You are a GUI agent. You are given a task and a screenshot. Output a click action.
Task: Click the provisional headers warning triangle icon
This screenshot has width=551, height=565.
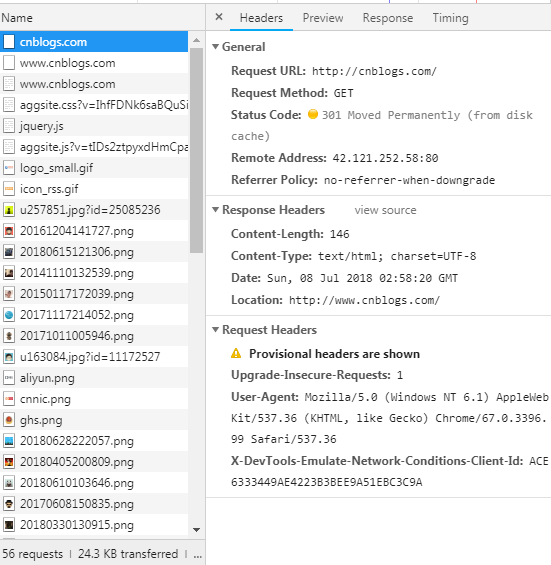point(236,353)
